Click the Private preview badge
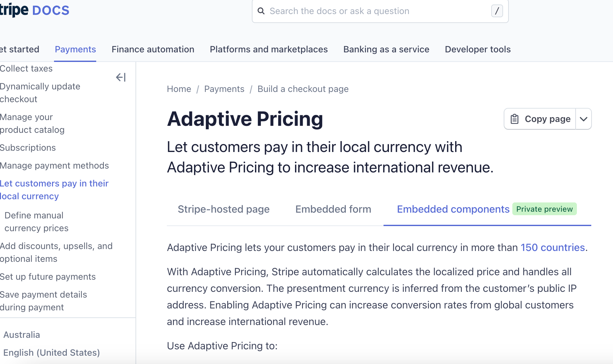Screen dimensions: 613x364 pos(545,209)
